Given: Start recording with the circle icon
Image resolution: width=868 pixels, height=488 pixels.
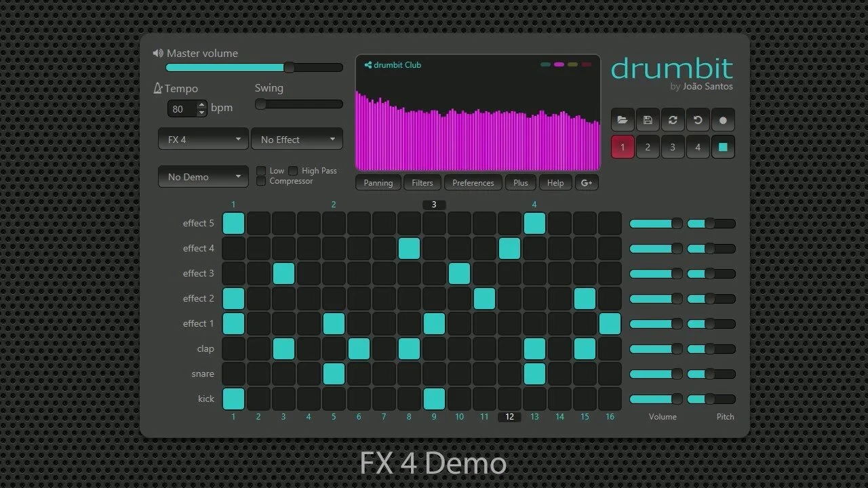Looking at the screenshot, I should [x=723, y=120].
